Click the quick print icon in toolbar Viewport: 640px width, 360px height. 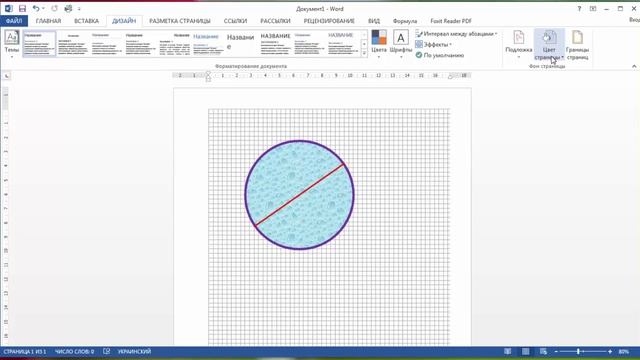[69, 8]
